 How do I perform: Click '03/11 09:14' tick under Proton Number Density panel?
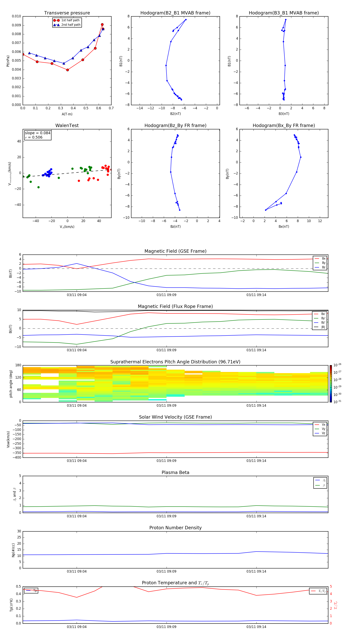(x=256, y=571)
